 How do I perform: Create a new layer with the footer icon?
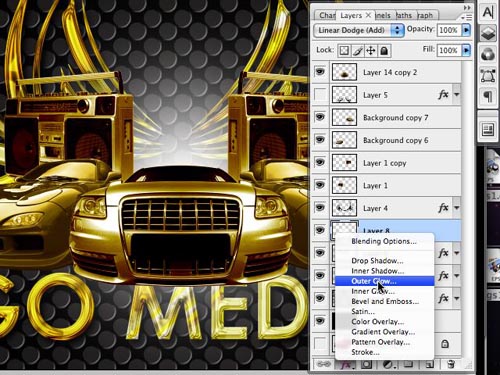(x=430, y=364)
